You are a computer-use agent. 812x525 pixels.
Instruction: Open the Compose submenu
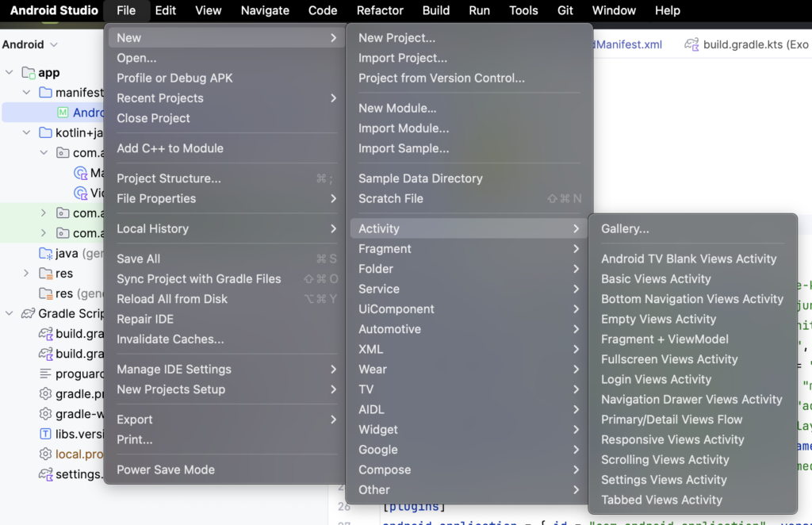tap(468, 469)
